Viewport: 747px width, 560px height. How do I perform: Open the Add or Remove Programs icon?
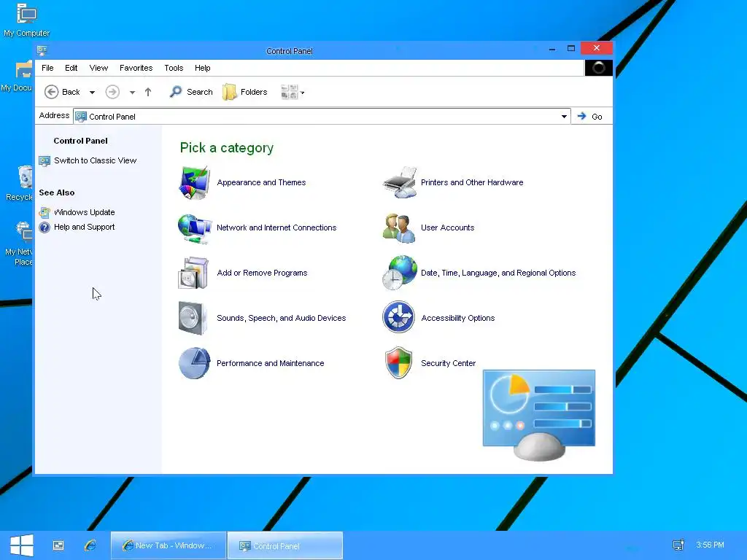(x=193, y=273)
